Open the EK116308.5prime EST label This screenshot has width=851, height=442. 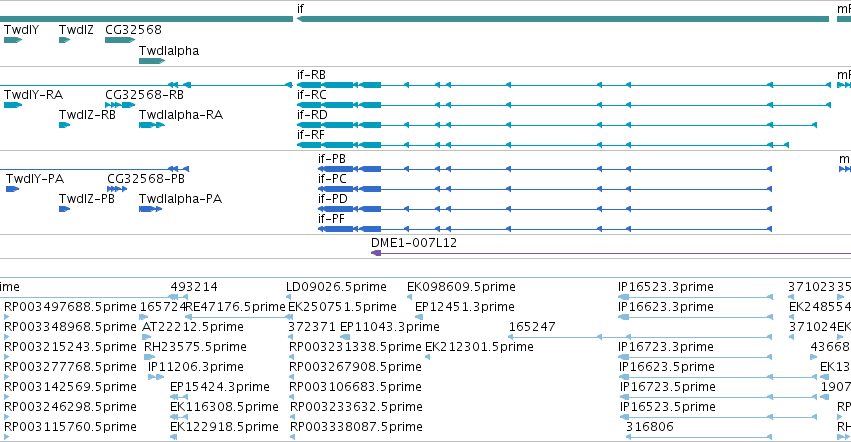point(224,407)
